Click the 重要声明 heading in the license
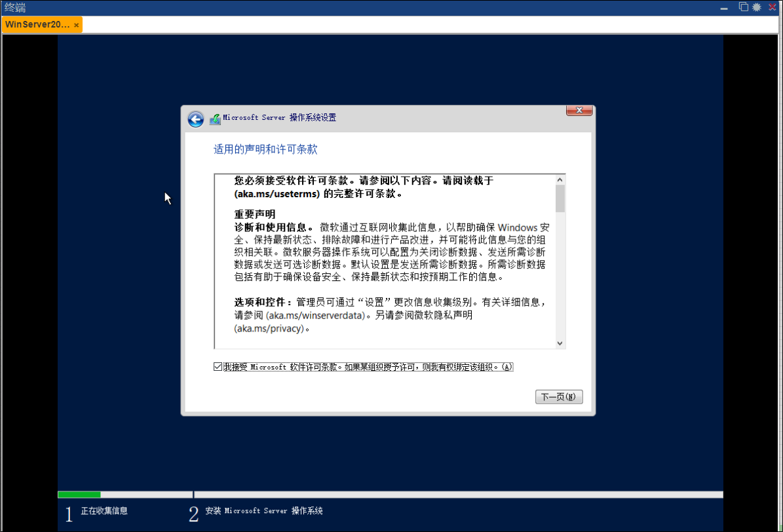The image size is (783, 532). [x=255, y=214]
